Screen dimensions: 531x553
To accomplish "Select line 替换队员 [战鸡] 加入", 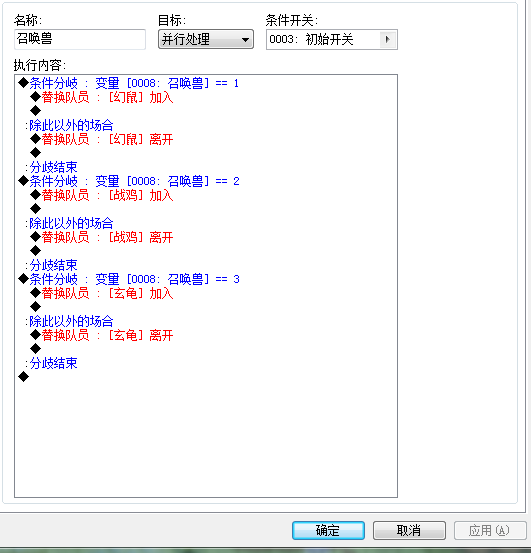I will pos(102,195).
